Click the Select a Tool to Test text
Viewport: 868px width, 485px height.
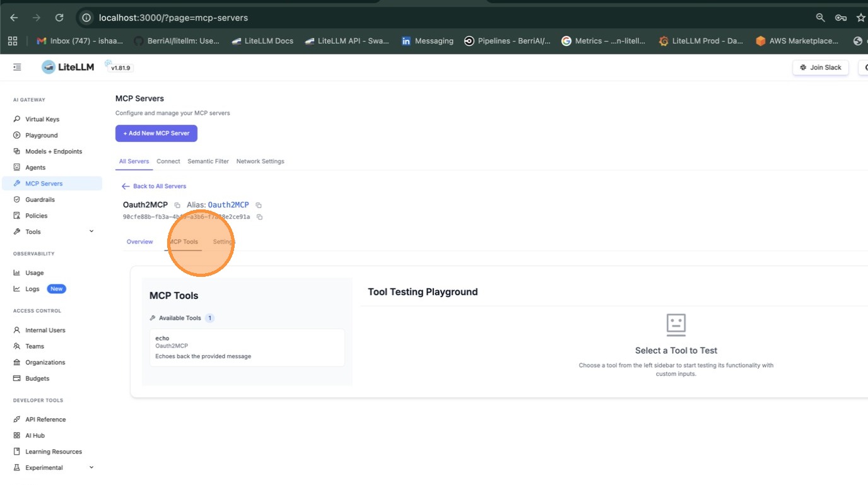pos(676,351)
